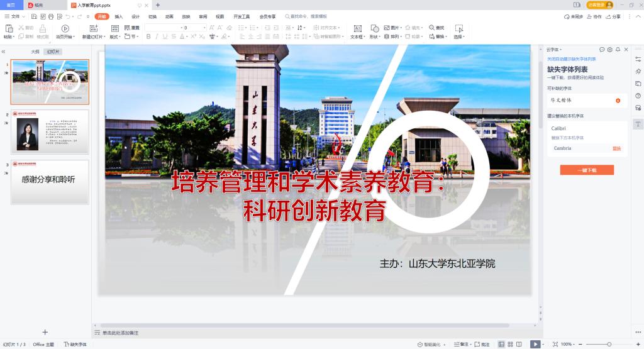This screenshot has width=644, height=349.
Task: Click the guest login (访客登录) button
Action: pos(600,5)
